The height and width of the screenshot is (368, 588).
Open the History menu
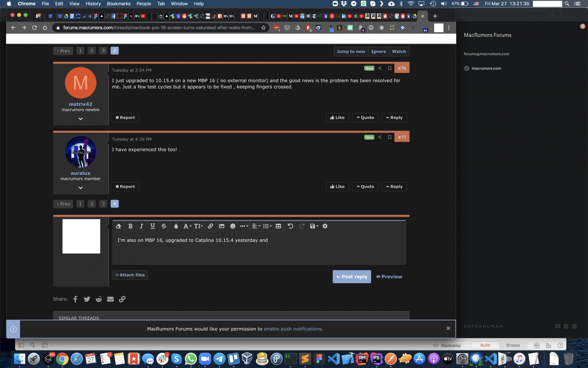[x=93, y=4]
